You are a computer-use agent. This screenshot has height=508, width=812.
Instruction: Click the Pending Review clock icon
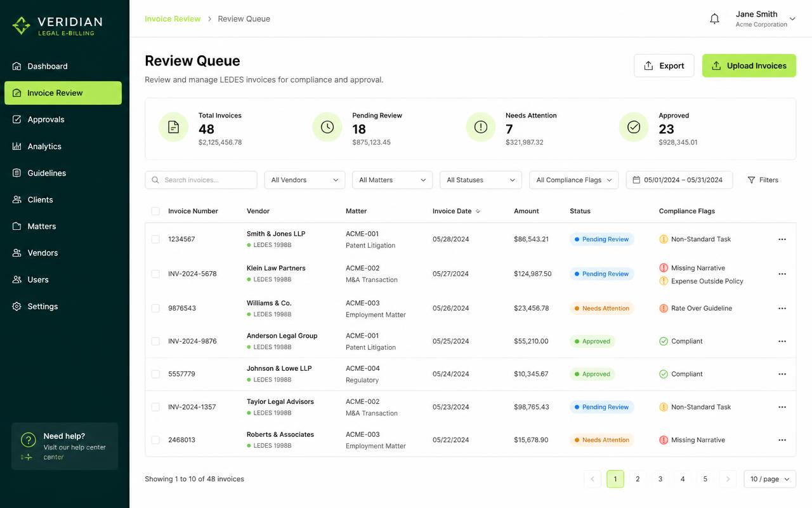coord(327,127)
